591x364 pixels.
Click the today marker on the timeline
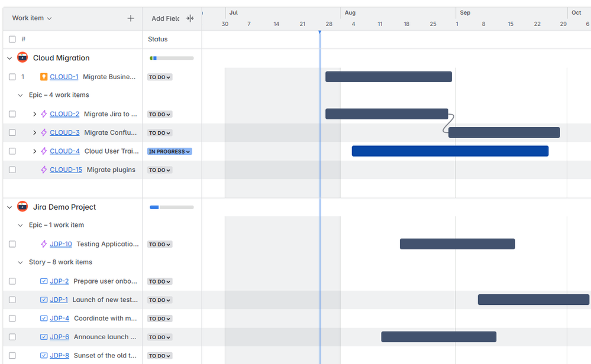pyautogui.click(x=319, y=32)
